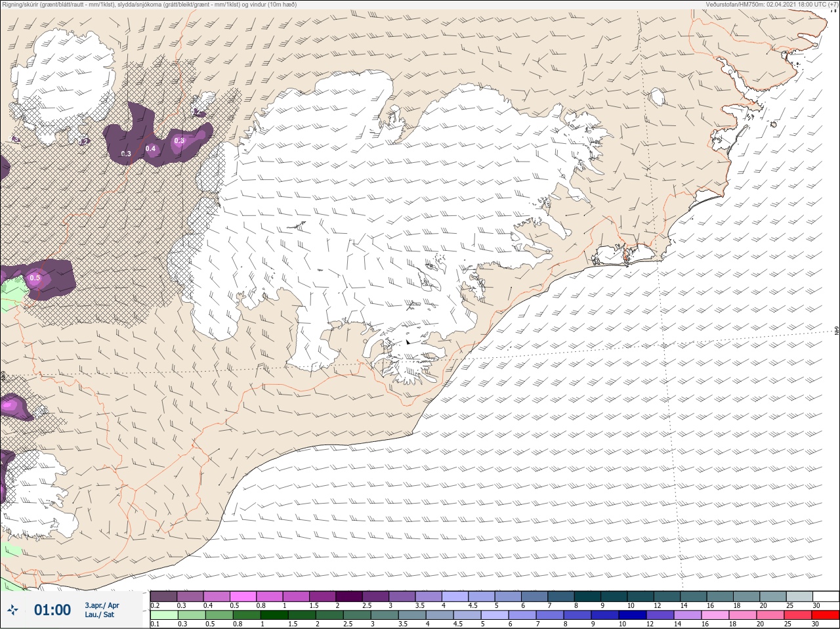
Task: Click the 25 label in the upper legend row
Action: pos(789,605)
